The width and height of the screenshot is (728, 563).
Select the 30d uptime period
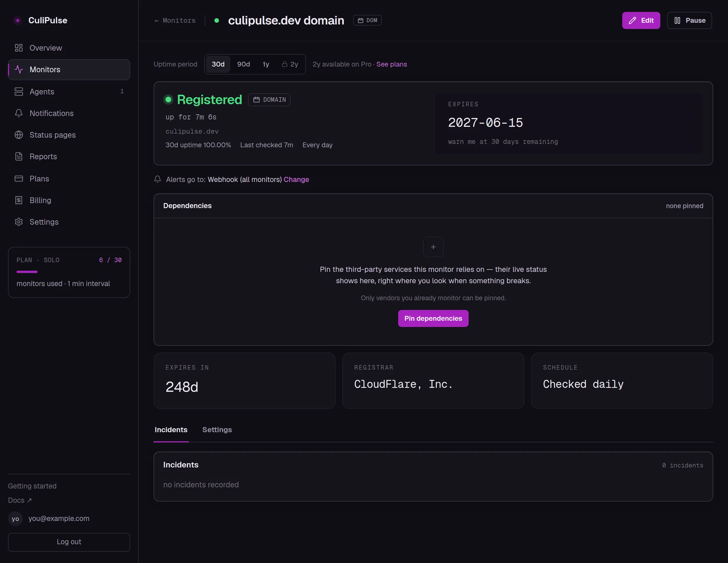coord(218,64)
